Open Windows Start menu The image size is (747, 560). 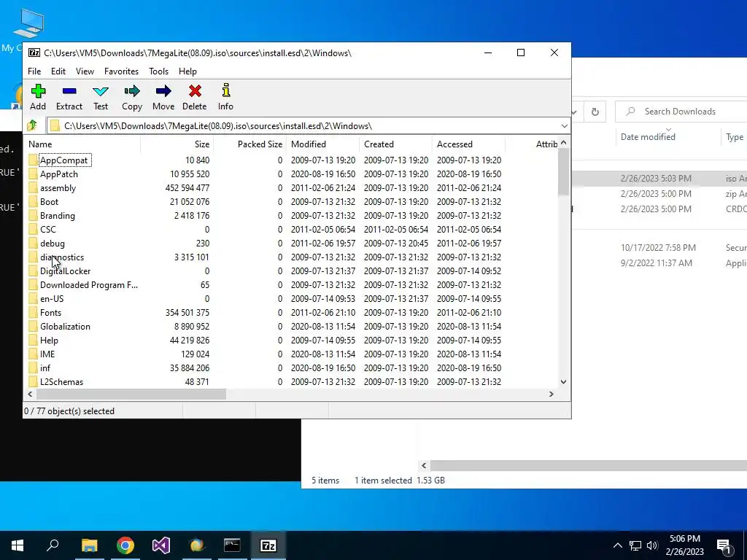pos(18,545)
